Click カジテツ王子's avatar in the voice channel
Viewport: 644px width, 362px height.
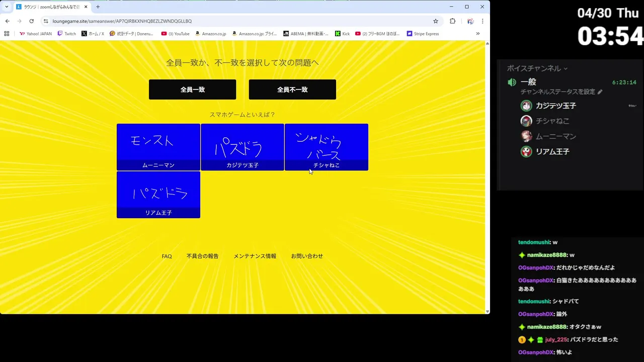pyautogui.click(x=526, y=106)
